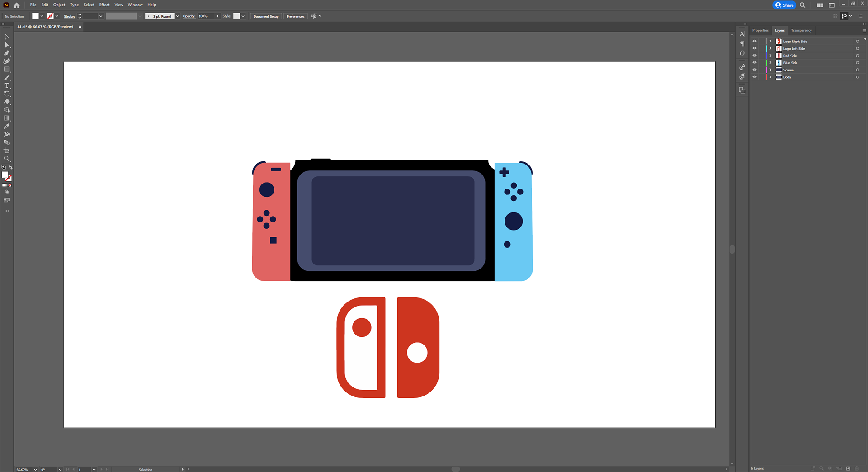Expand the Screen layer
This screenshot has width=868, height=472.
(x=771, y=70)
